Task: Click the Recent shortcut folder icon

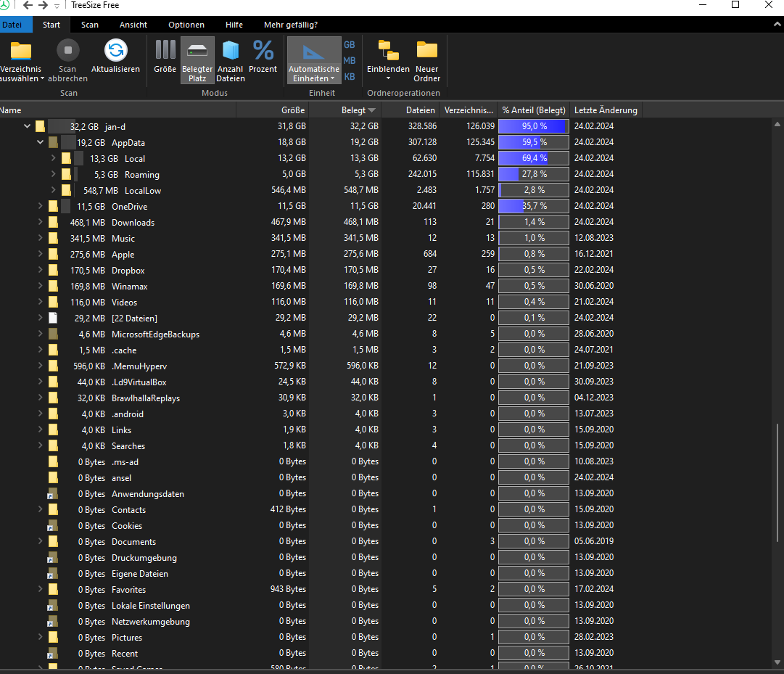Action: pos(52,654)
